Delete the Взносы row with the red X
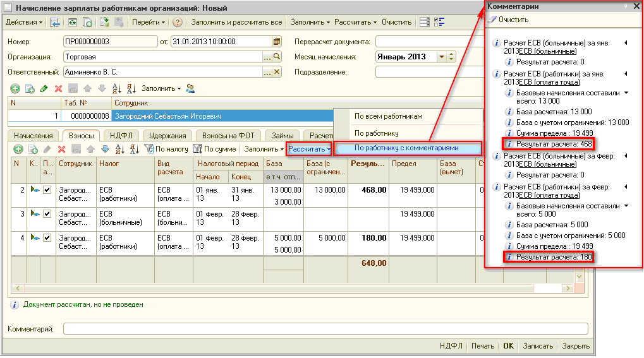This screenshot has width=644, height=358. 61,149
